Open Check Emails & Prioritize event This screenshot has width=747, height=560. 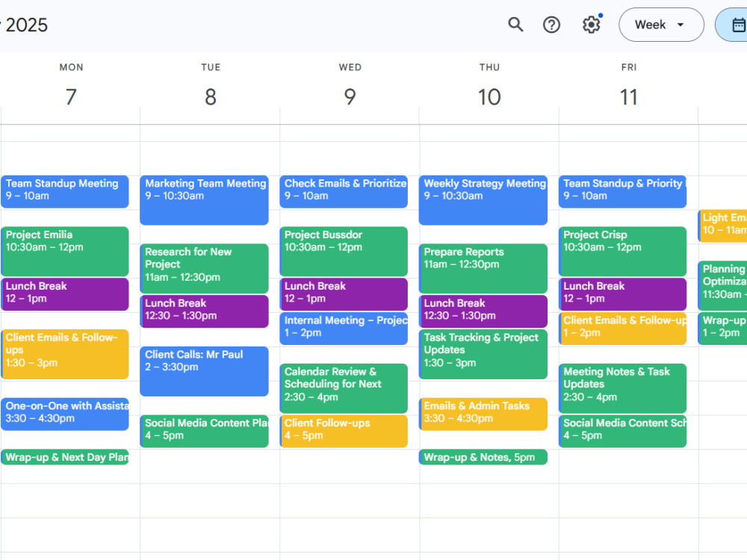344,192
